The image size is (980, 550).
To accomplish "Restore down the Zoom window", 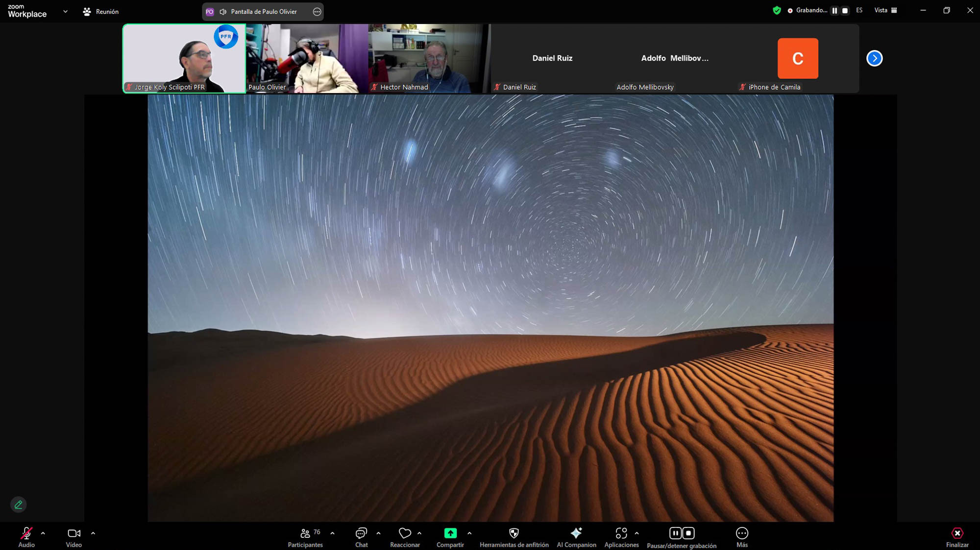I will (947, 10).
